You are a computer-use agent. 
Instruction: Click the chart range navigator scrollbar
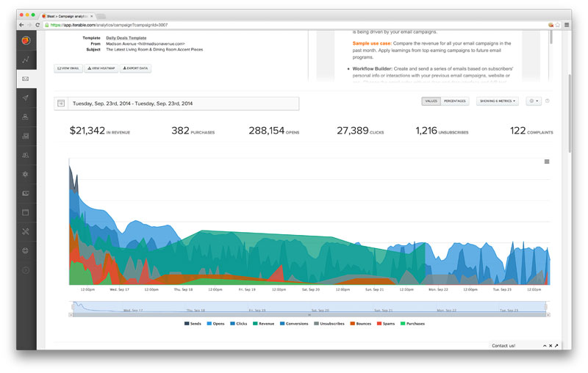(309, 315)
